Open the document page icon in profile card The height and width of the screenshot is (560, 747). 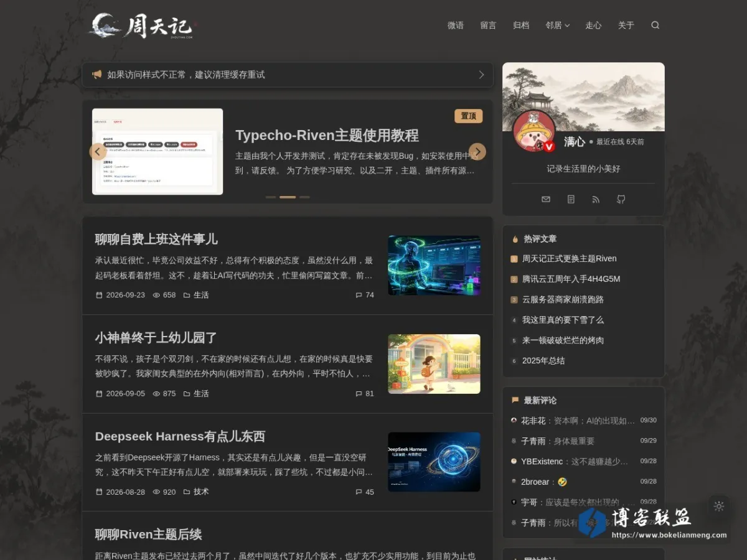(571, 200)
